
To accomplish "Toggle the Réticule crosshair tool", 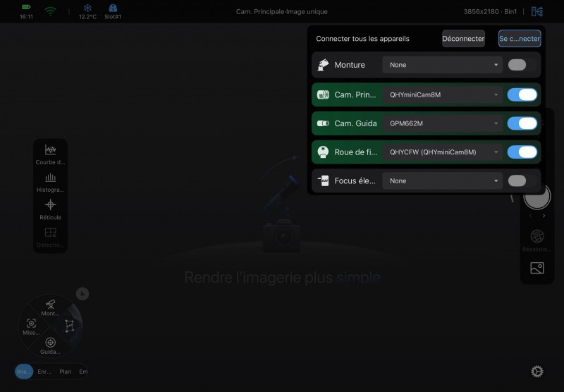I will (x=50, y=209).
